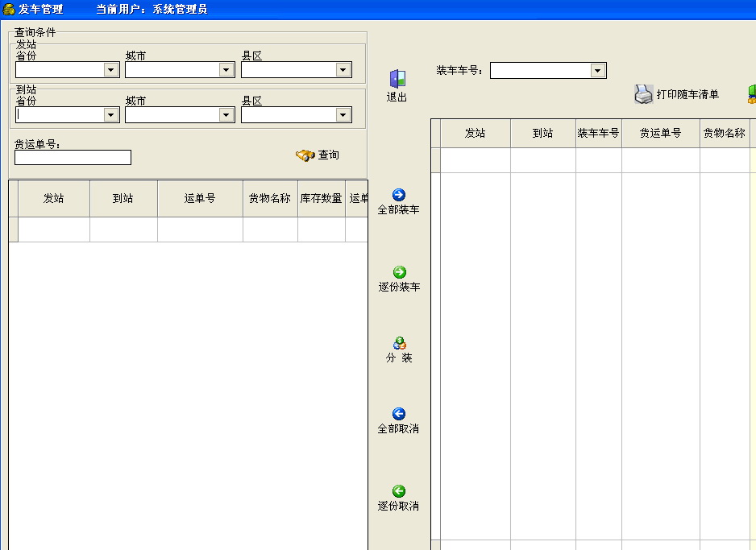This screenshot has height=550, width=756.
Task: Open the 发站 city dropdown
Action: click(x=225, y=69)
